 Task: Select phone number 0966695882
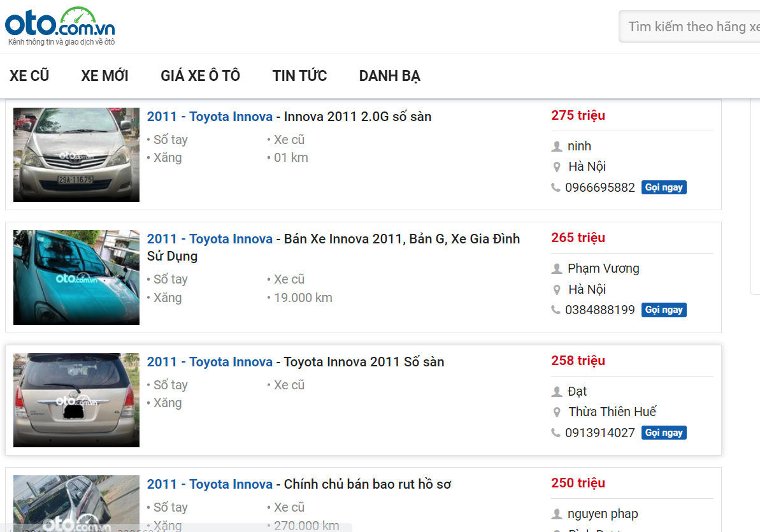point(600,188)
